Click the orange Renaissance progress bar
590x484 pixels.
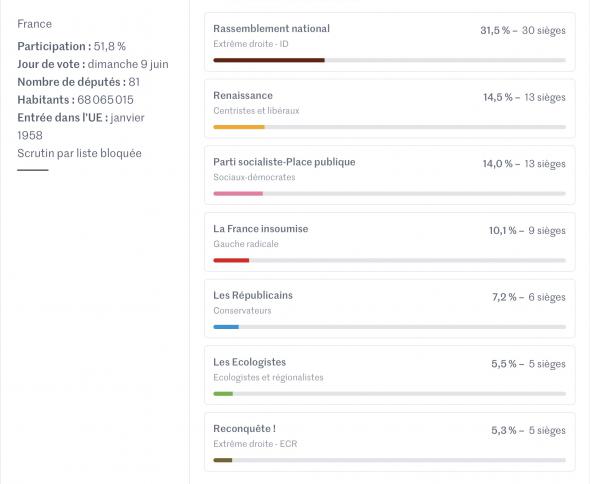click(239, 127)
